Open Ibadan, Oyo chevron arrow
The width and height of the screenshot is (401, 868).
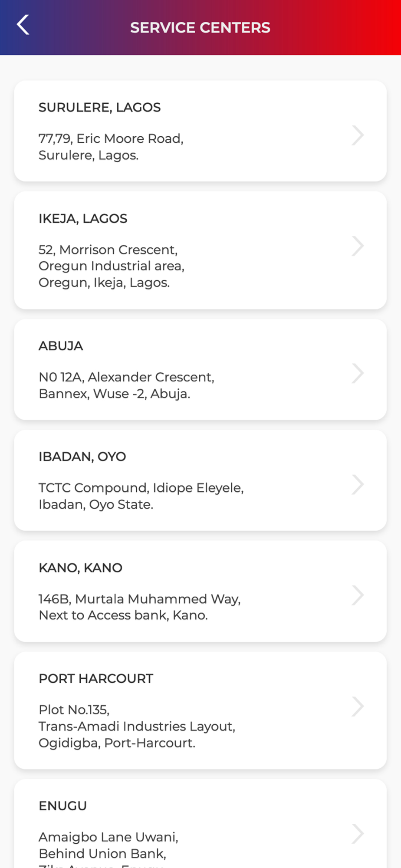click(x=358, y=485)
